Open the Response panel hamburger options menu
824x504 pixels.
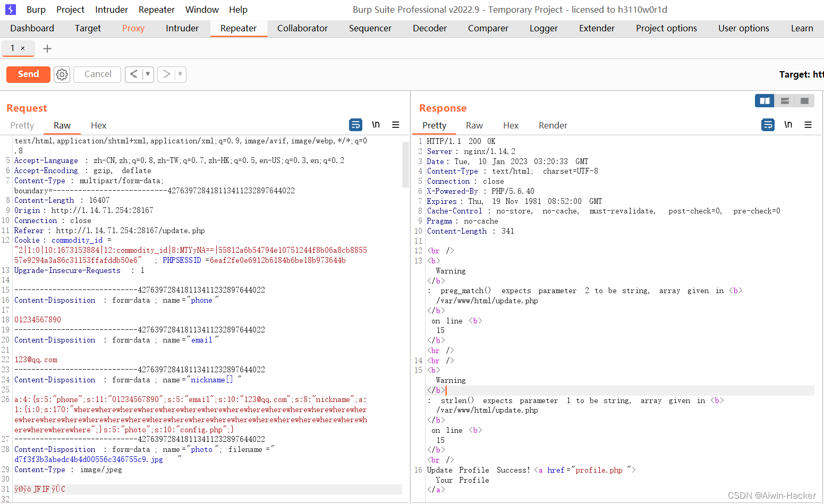(x=808, y=125)
